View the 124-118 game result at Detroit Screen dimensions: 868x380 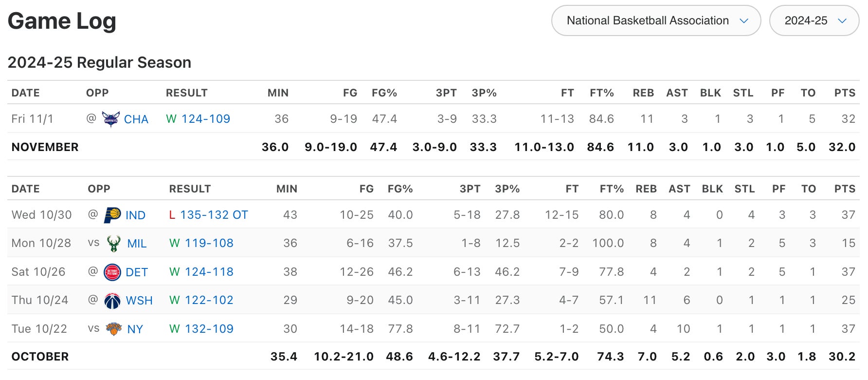click(x=209, y=272)
